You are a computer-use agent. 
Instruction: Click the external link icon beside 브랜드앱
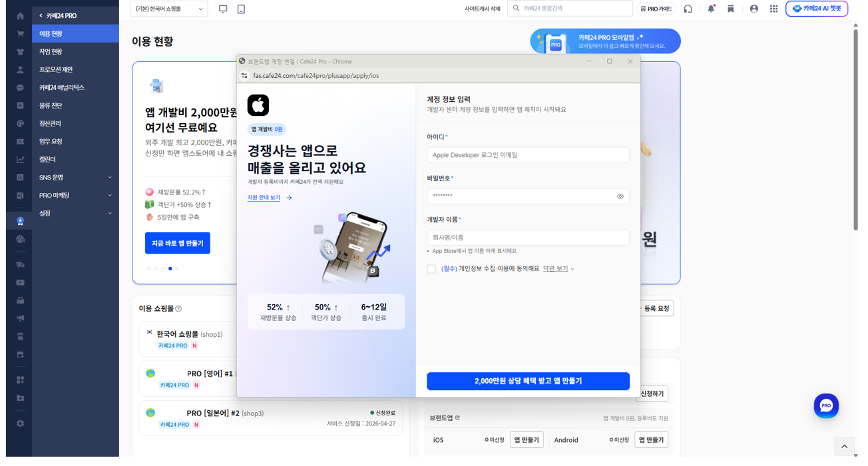[457, 418]
